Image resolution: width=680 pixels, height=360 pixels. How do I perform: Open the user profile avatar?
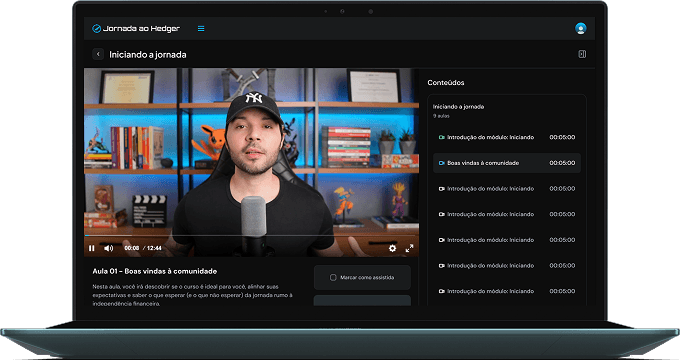(580, 28)
